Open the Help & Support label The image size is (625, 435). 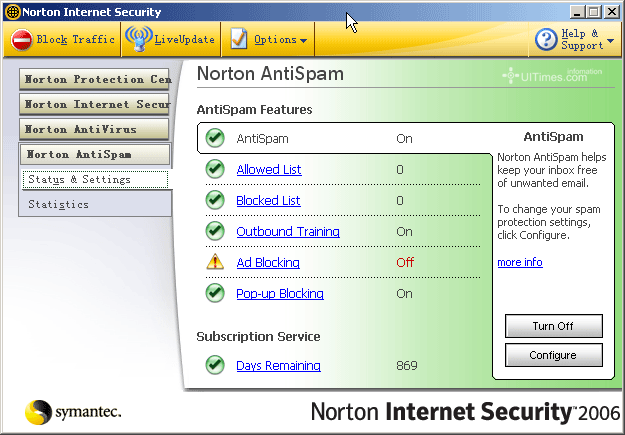(x=582, y=39)
